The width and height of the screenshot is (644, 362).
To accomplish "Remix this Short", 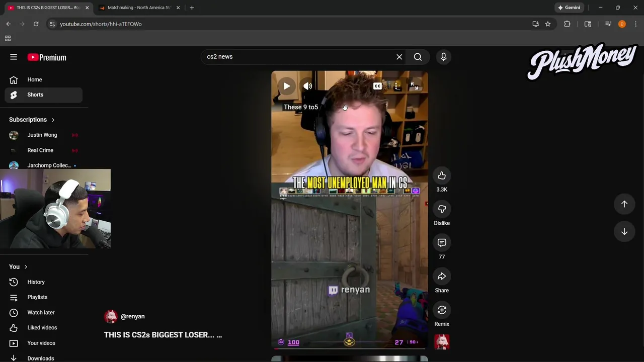I will click(442, 310).
